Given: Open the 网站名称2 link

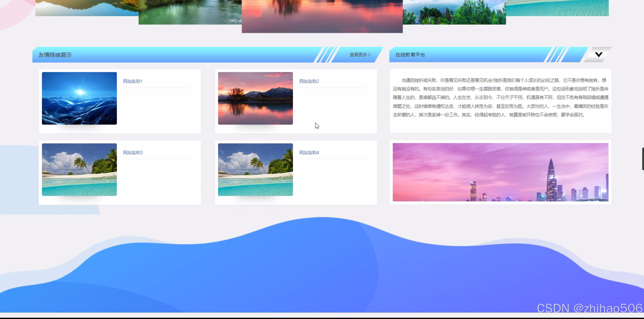Looking at the screenshot, I should click(x=309, y=81).
